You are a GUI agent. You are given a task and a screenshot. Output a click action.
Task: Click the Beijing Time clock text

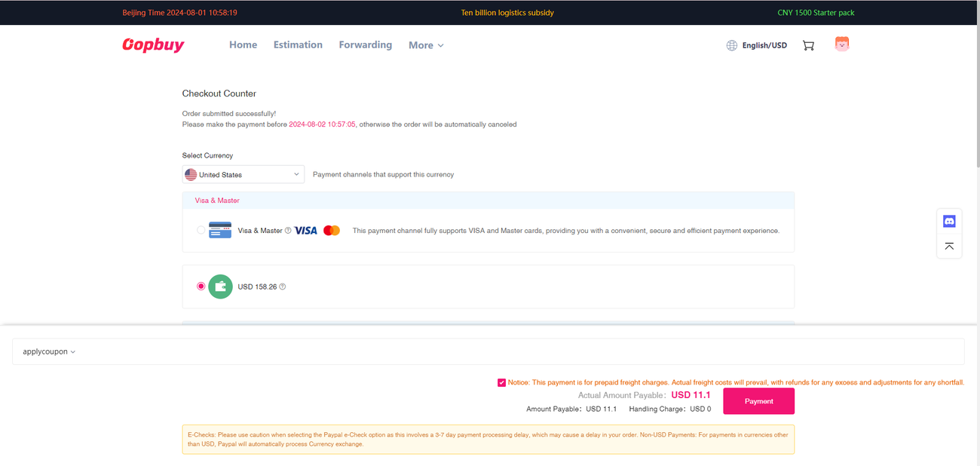point(180,13)
